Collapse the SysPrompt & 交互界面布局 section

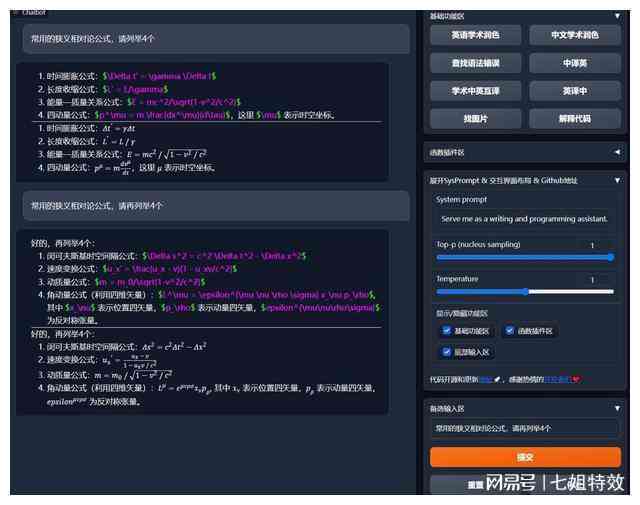(617, 180)
